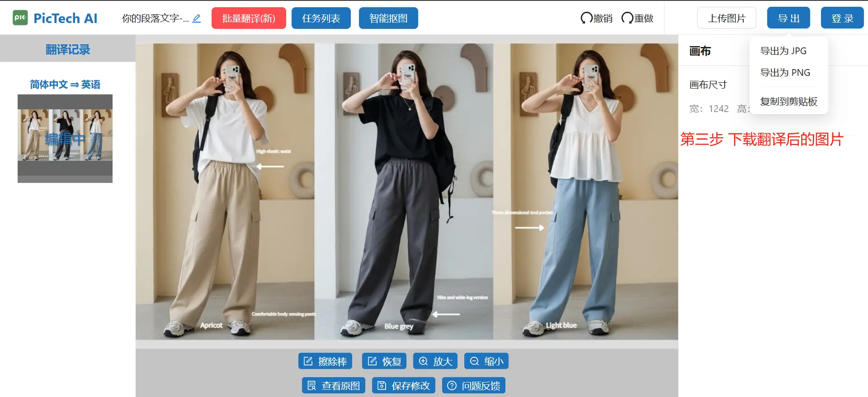The width and height of the screenshot is (868, 397).
Task: Click the 'Comfortable body sensing pants' text
Action: click(283, 314)
